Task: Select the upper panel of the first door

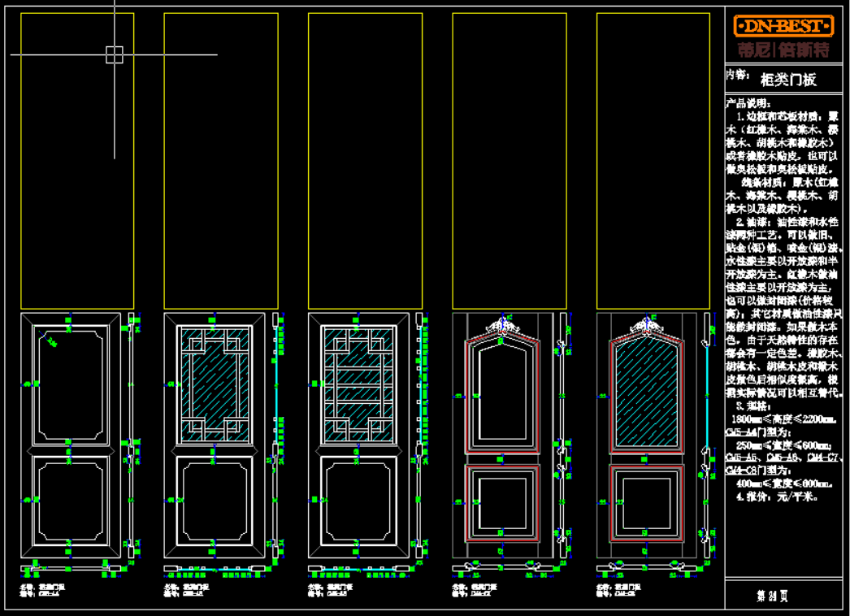Action: tap(70, 383)
